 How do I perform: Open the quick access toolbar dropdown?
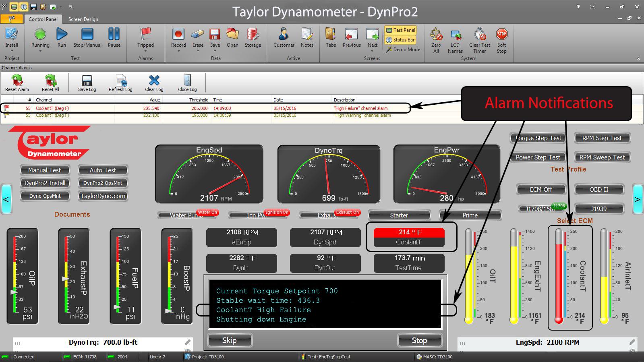(x=70, y=7)
